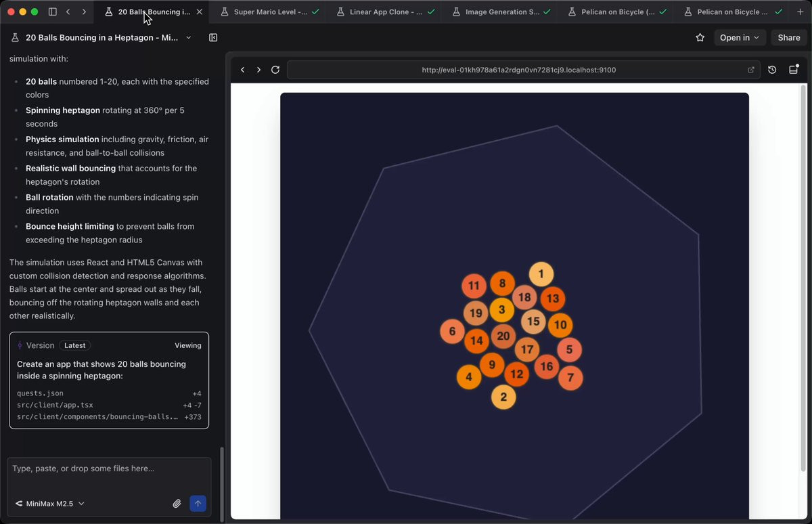
Task: Toggle the preview devtools panel icon
Action: (794, 70)
